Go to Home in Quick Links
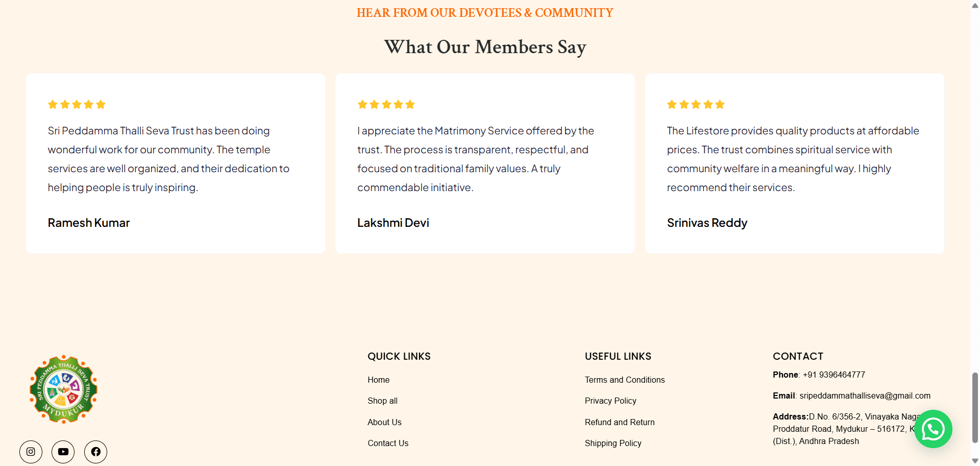Image resolution: width=980 pixels, height=466 pixels. coord(378,380)
